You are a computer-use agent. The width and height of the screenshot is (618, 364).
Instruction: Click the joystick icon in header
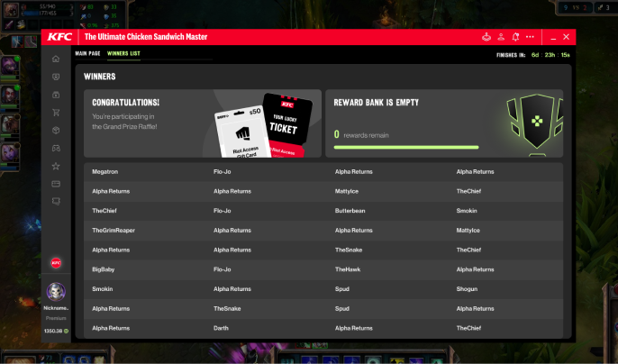coord(486,37)
